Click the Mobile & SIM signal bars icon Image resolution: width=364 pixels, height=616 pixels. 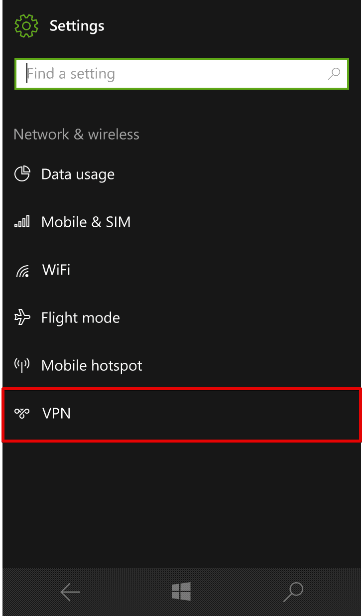(x=22, y=222)
